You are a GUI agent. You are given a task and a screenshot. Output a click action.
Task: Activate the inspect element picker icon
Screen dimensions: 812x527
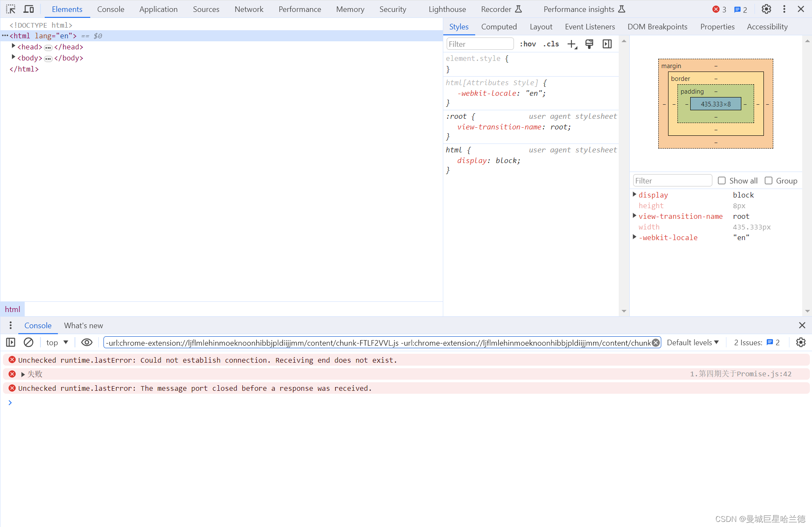point(11,9)
